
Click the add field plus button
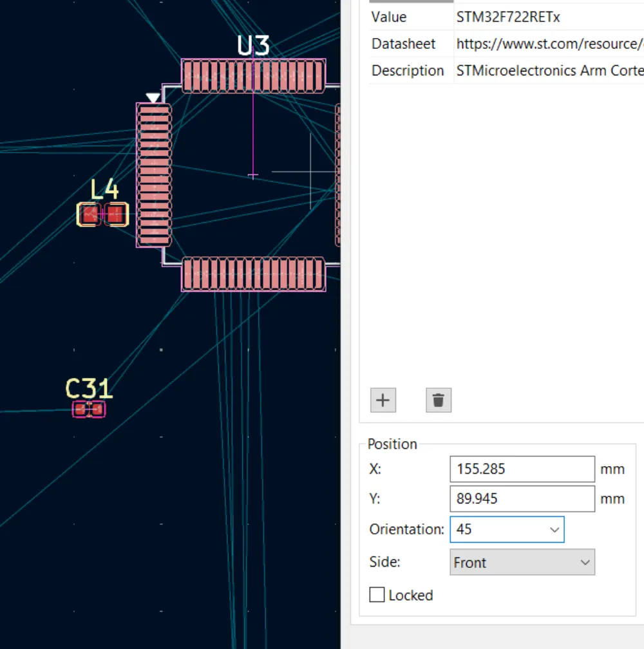[x=383, y=400]
